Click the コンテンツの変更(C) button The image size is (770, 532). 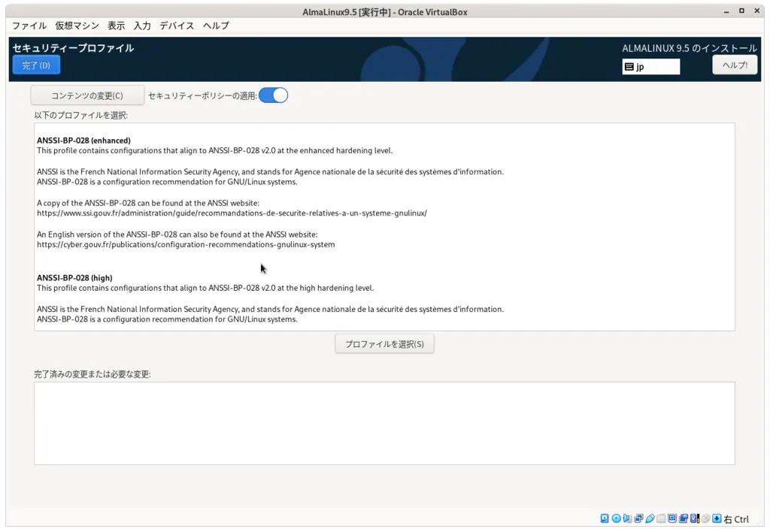click(x=87, y=95)
